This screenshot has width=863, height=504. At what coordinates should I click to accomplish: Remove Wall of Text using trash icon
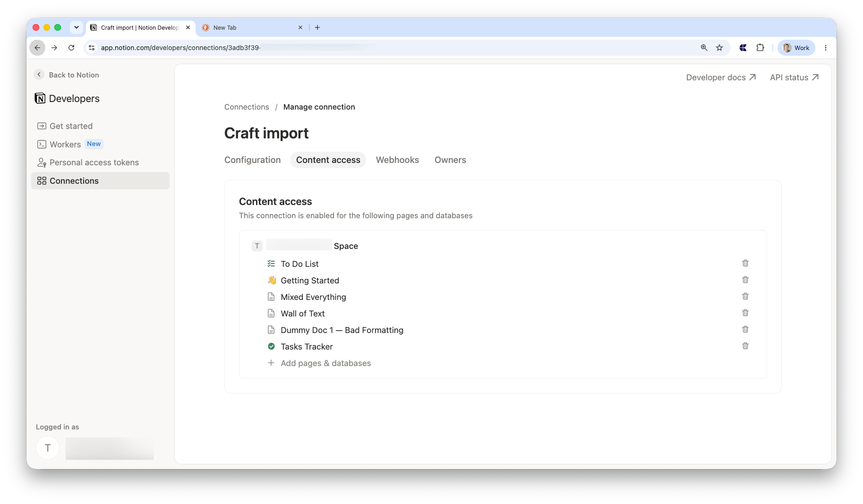[745, 313]
